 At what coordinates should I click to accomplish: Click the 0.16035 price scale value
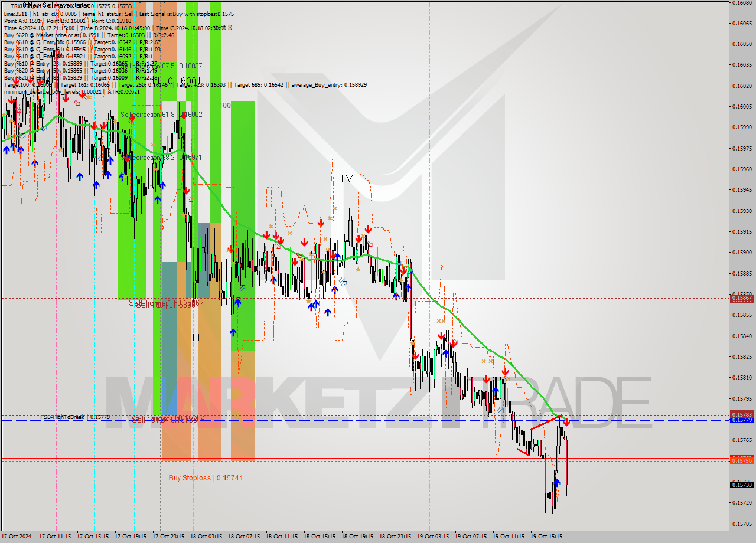pyautogui.click(x=742, y=65)
